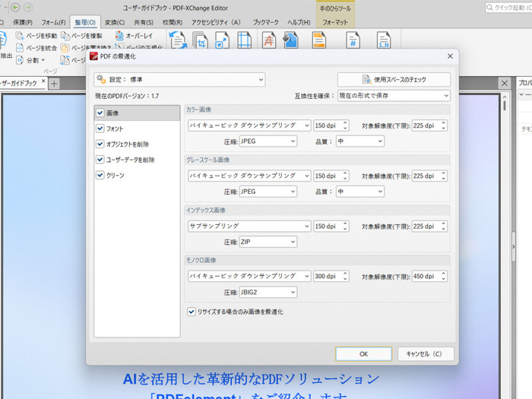The width and height of the screenshot is (532, 399).
Task: Click the Merge Pages (ページを統合) icon
Action: [20, 48]
